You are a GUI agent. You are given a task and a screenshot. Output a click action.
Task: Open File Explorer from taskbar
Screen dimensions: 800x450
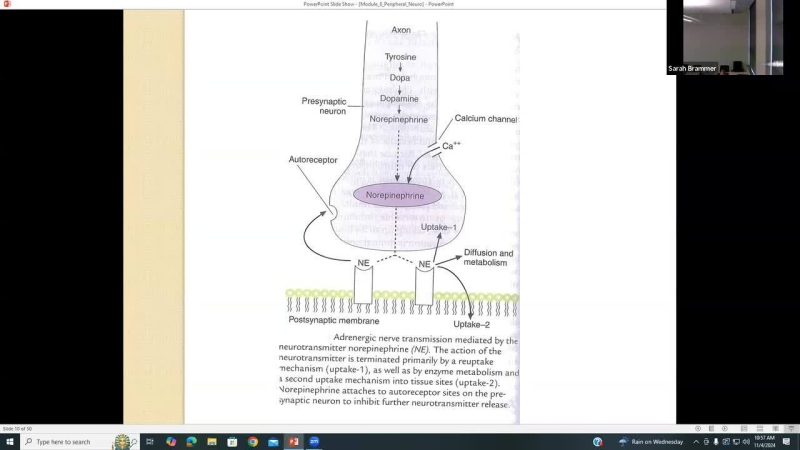pos(212,441)
